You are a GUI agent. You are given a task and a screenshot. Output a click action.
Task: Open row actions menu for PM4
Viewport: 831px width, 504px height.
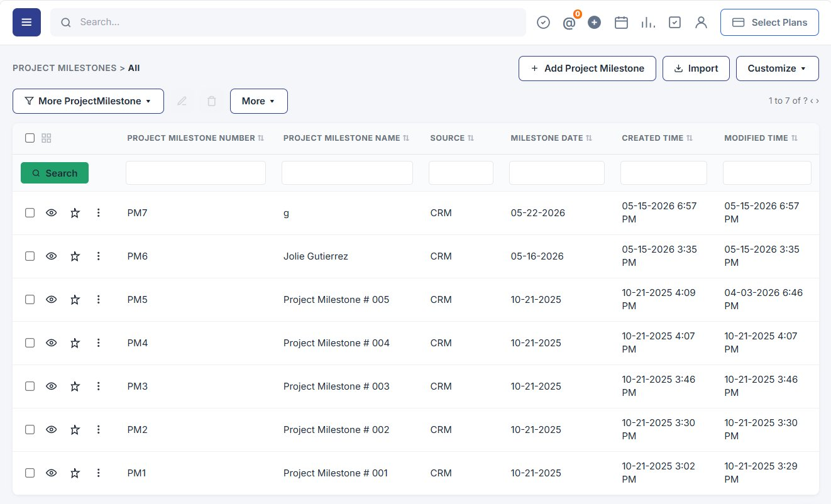pos(98,343)
